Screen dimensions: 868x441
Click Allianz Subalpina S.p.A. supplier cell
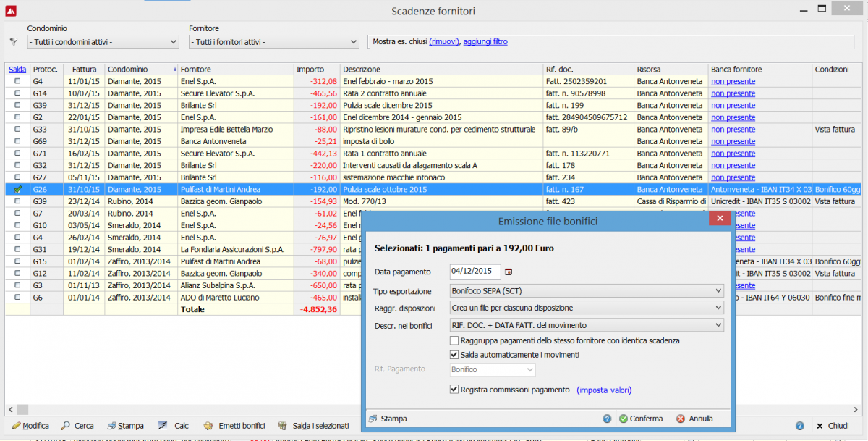tap(236, 285)
